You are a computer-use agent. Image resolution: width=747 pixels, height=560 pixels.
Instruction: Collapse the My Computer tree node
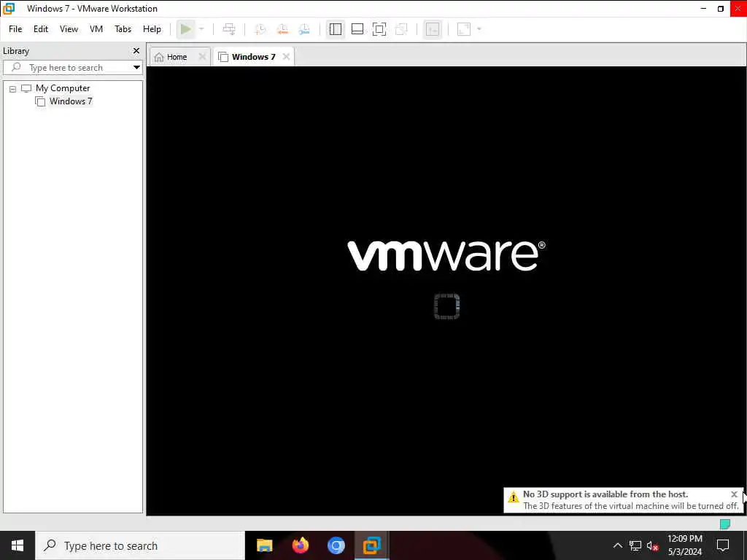tap(13, 89)
